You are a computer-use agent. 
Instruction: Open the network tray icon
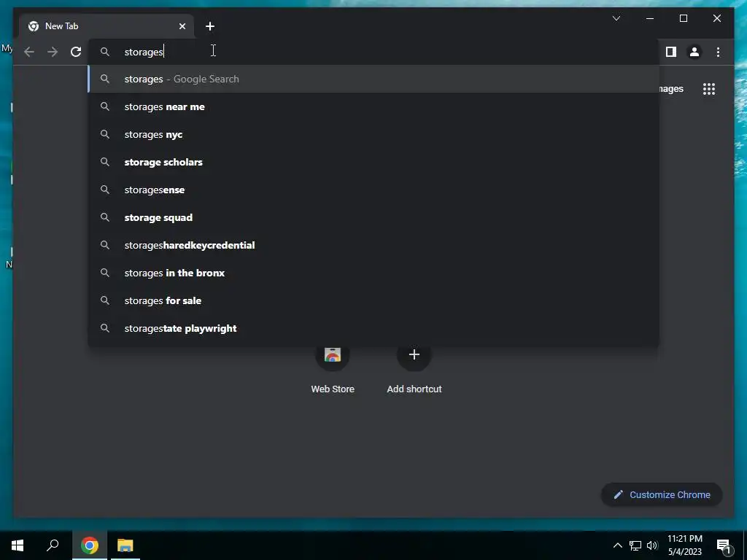[x=635, y=545]
